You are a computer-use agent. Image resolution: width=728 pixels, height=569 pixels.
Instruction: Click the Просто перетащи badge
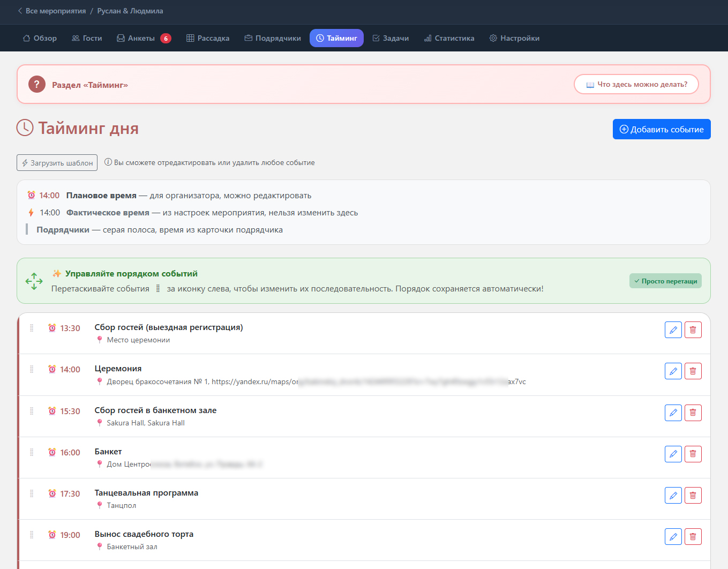(665, 281)
